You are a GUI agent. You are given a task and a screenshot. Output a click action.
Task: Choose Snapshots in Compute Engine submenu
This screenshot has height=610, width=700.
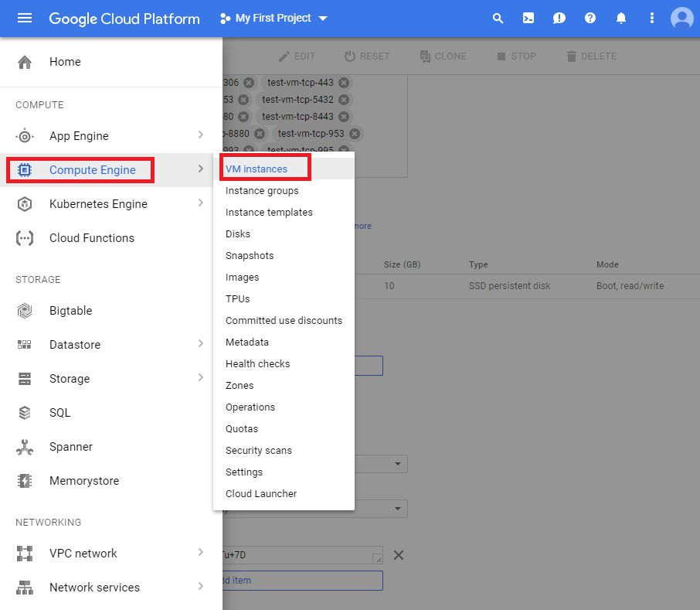(x=250, y=256)
